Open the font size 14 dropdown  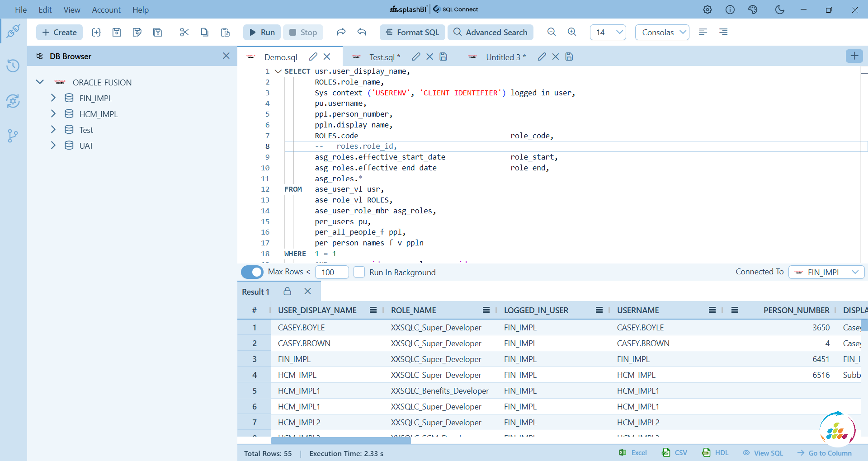point(608,32)
